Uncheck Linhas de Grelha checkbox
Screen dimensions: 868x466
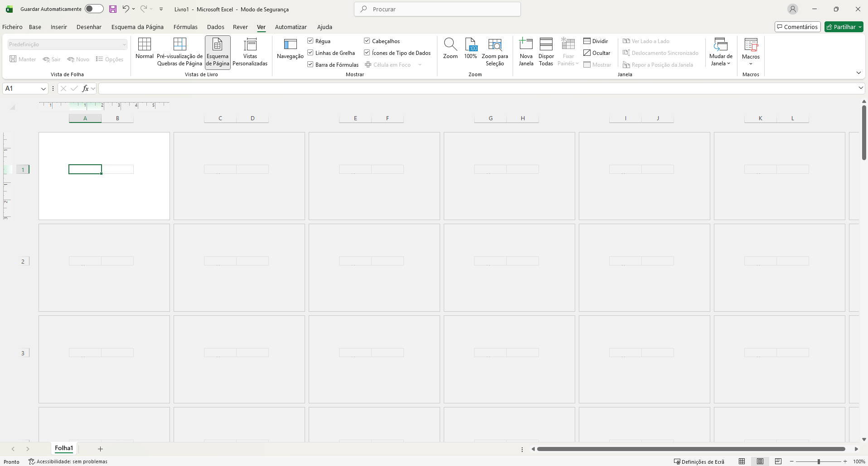[x=310, y=53]
